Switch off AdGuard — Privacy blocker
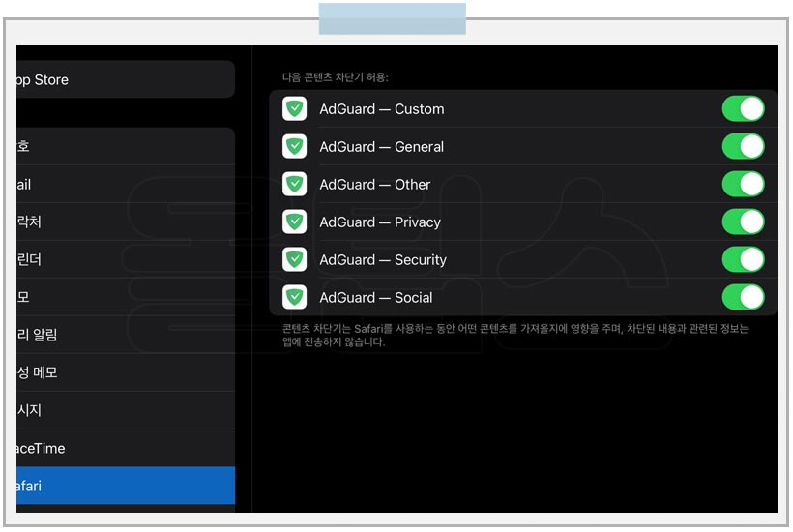The width and height of the screenshot is (793, 532). click(x=743, y=222)
